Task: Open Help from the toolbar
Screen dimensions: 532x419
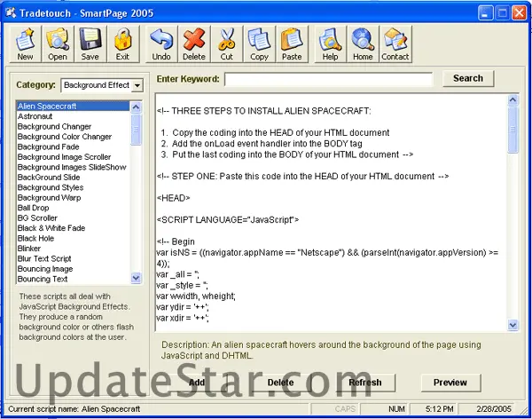Action: [x=330, y=43]
